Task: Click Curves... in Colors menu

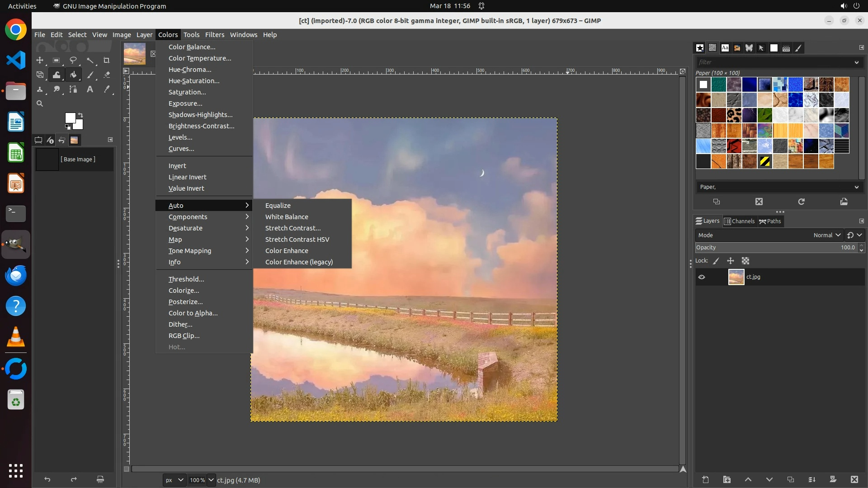Action: click(181, 149)
